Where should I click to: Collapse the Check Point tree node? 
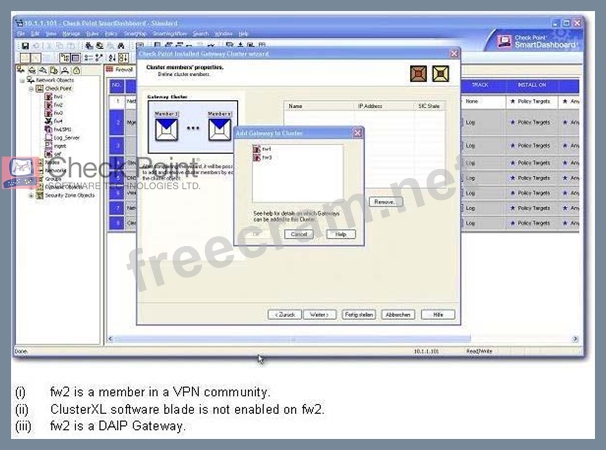pyautogui.click(x=31, y=89)
